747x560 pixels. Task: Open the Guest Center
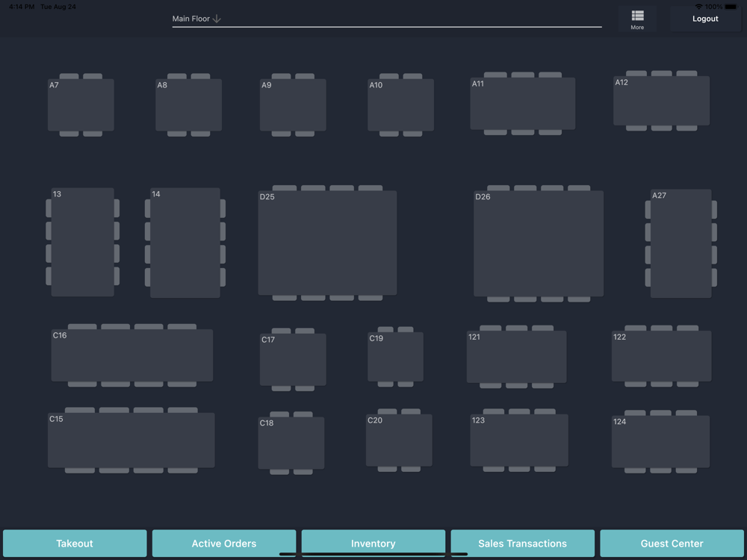672,544
